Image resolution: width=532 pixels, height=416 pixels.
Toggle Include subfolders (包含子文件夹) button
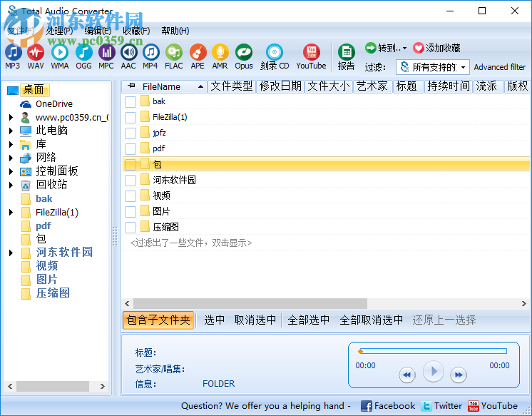pos(158,320)
